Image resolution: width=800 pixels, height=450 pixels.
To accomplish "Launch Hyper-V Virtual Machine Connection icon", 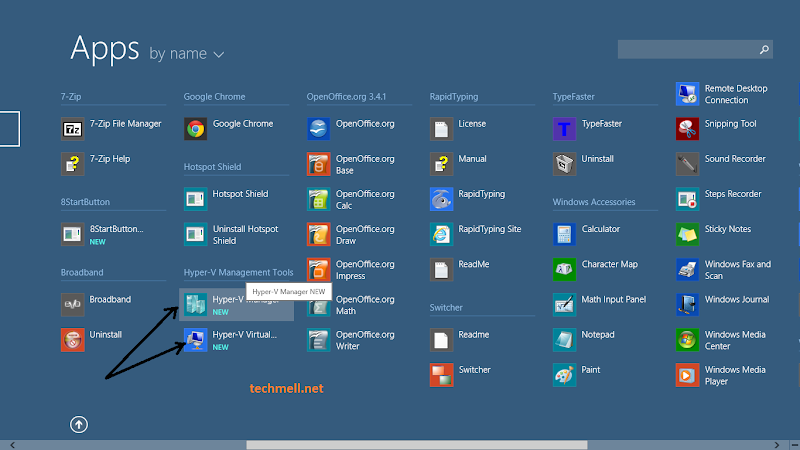I will tap(195, 340).
